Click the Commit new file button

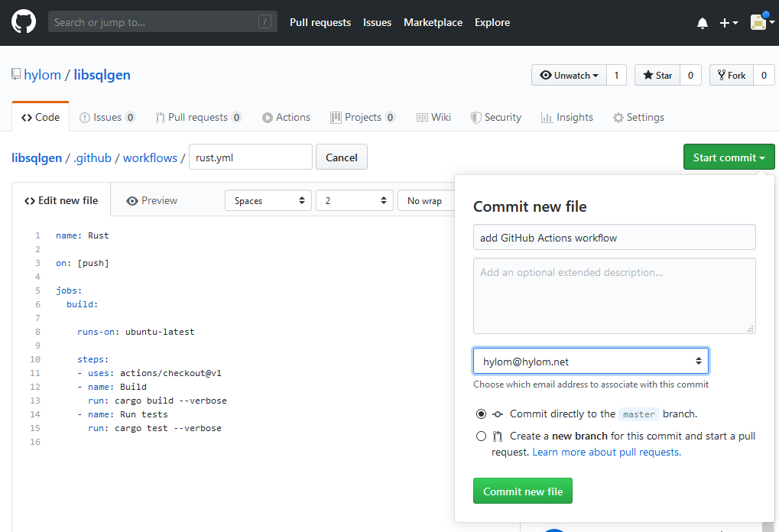pos(523,491)
